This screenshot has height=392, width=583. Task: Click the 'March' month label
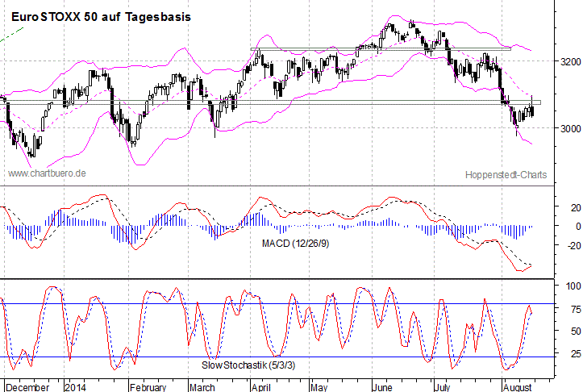click(x=202, y=387)
